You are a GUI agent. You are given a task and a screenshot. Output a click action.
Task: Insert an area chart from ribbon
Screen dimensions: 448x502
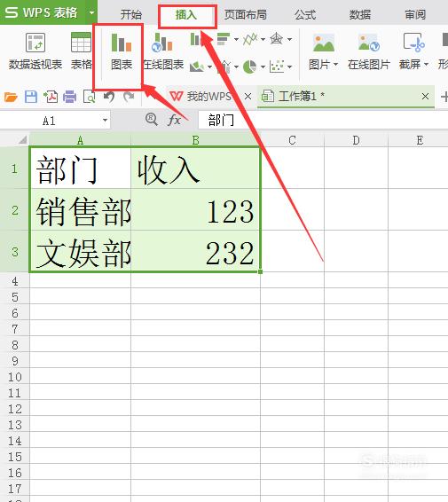(197, 67)
